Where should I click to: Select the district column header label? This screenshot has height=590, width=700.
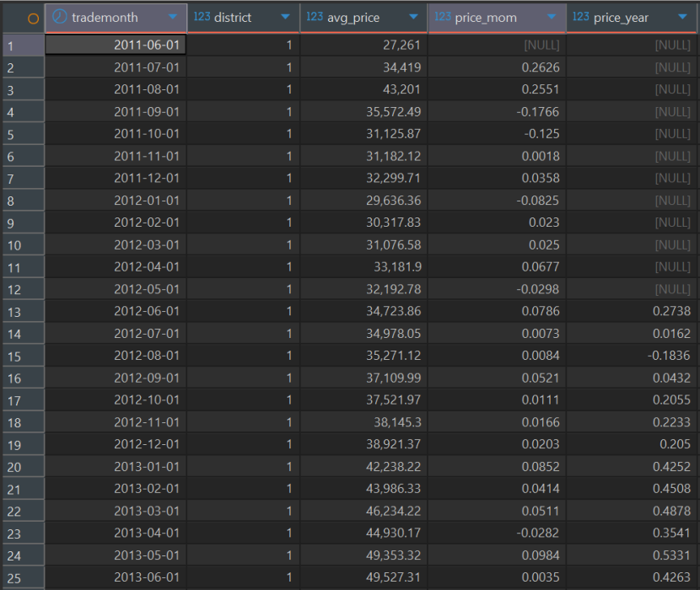(x=233, y=18)
